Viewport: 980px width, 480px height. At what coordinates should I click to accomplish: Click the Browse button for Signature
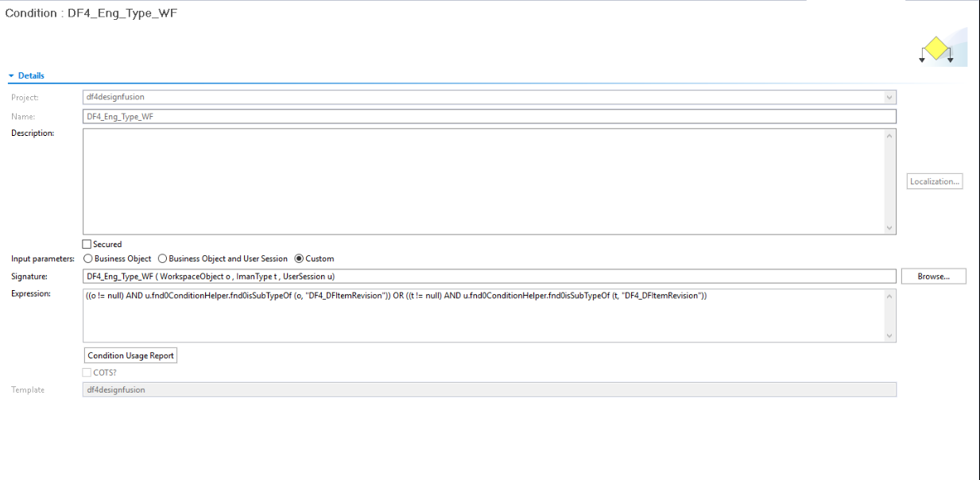pyautogui.click(x=933, y=276)
